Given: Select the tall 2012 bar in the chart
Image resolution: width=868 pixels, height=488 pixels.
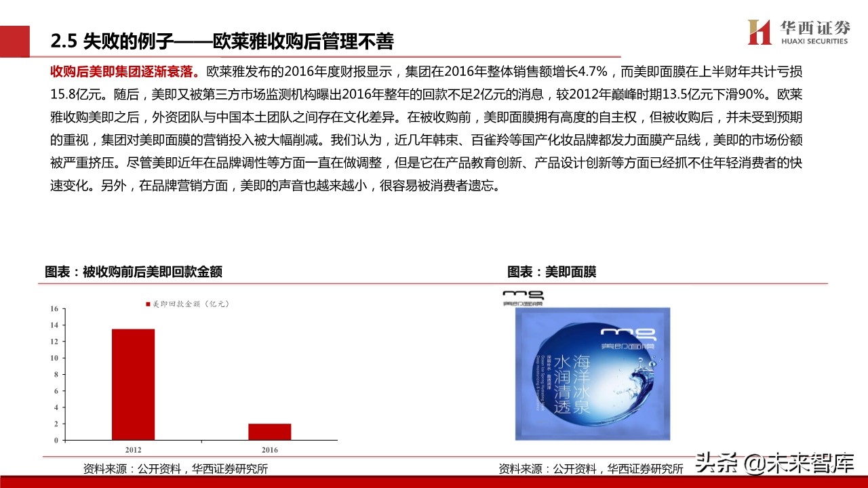Looking at the screenshot, I should pos(133,384).
